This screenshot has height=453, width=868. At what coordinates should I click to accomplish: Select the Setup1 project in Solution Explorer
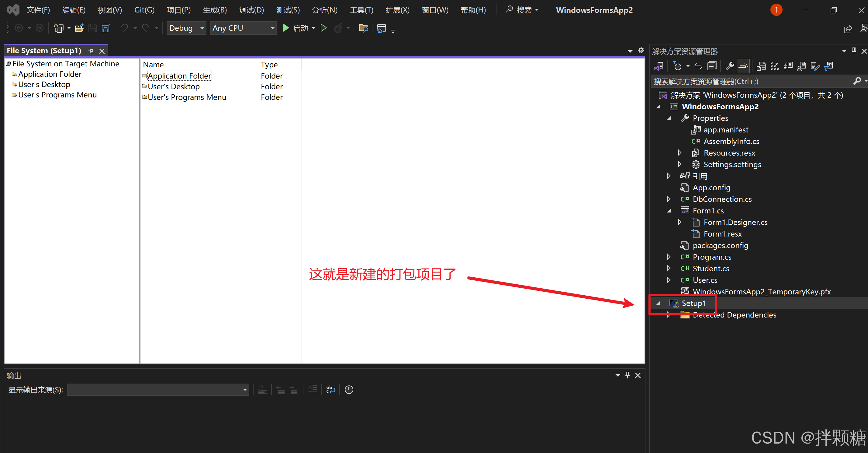[693, 303]
